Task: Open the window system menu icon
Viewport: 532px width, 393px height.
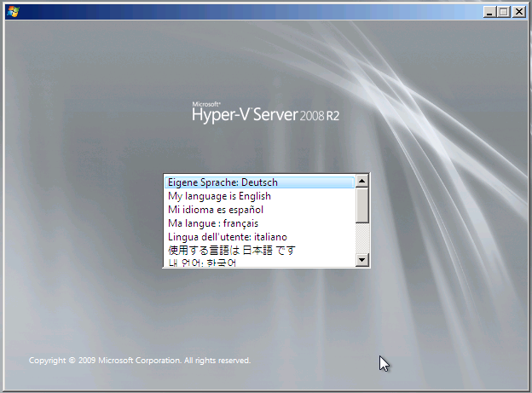Action: 13,12
